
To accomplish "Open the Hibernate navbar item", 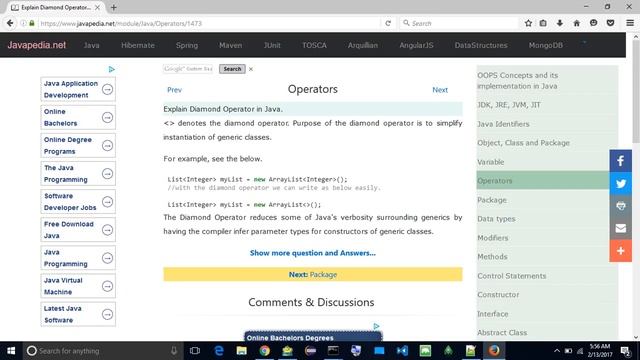I will [x=138, y=45].
